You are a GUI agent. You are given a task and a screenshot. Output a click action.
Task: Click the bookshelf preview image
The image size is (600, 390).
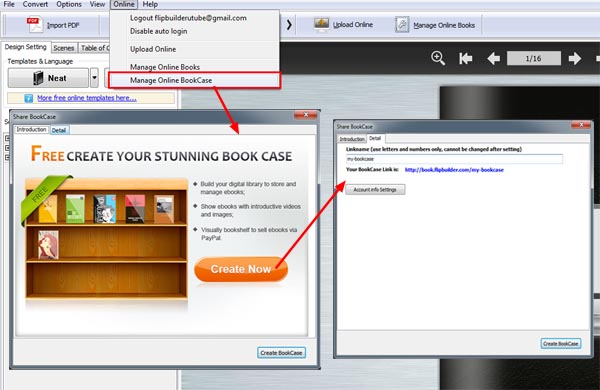click(106, 238)
